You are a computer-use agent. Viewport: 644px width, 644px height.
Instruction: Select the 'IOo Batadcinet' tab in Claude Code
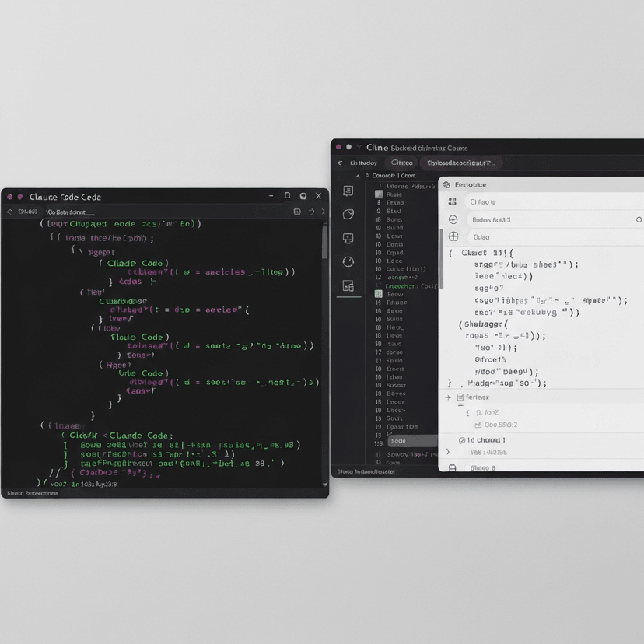pyautogui.click(x=68, y=212)
